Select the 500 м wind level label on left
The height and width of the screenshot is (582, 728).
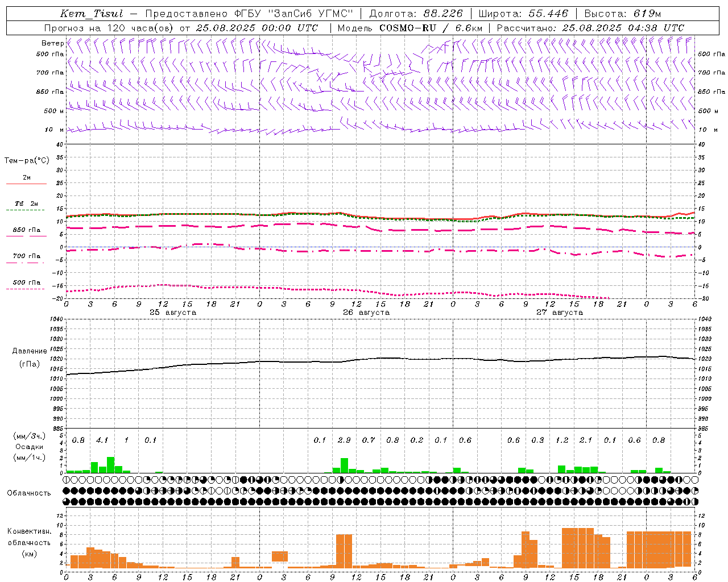53,111
